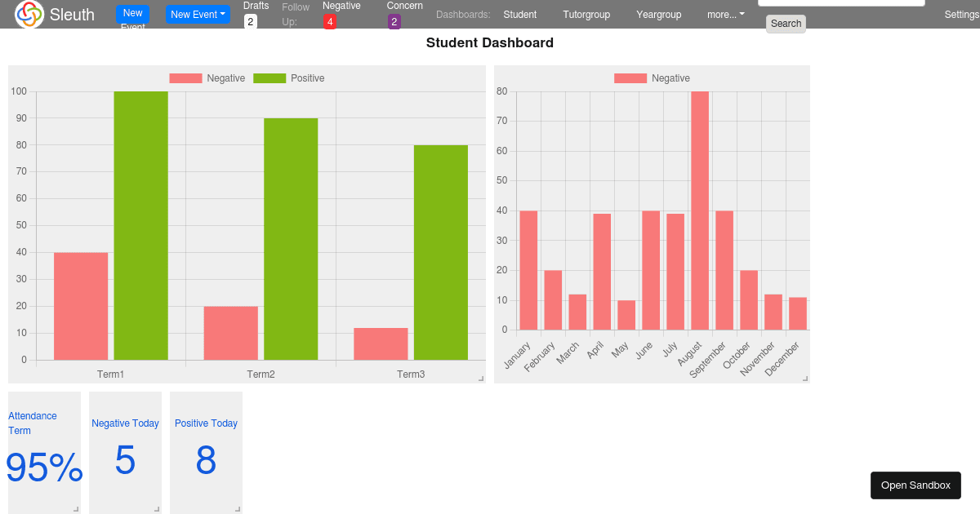Open the New Event dropdown
The height and width of the screenshot is (514, 980).
(198, 15)
